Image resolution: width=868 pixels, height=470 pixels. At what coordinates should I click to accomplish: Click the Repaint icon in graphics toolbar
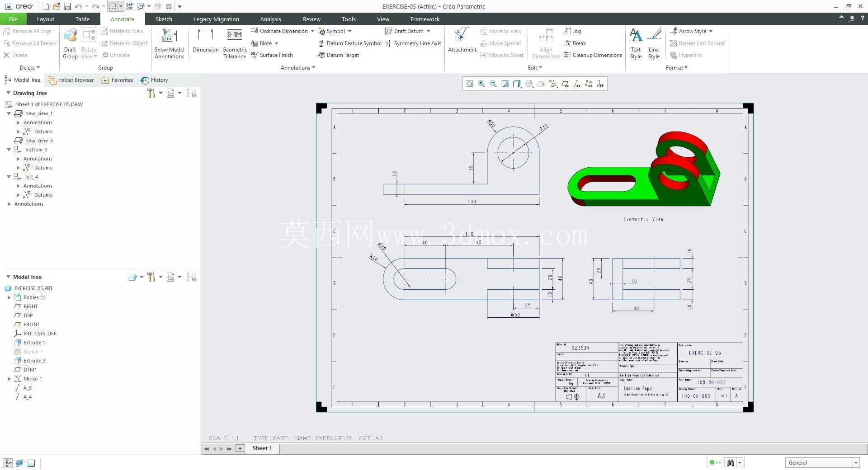coord(505,84)
